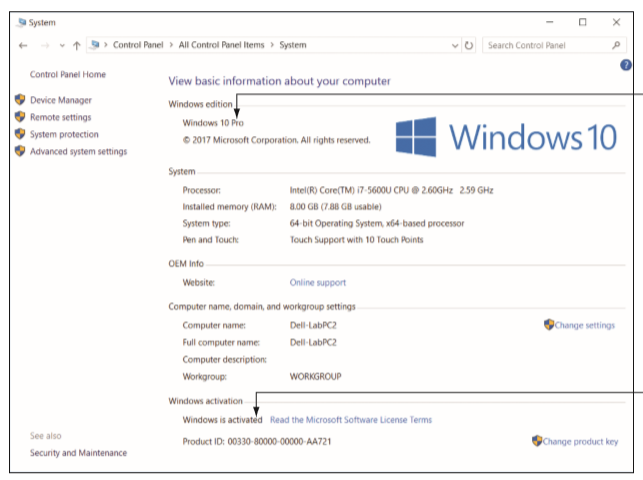Open Security and Maintenance link

point(78,453)
